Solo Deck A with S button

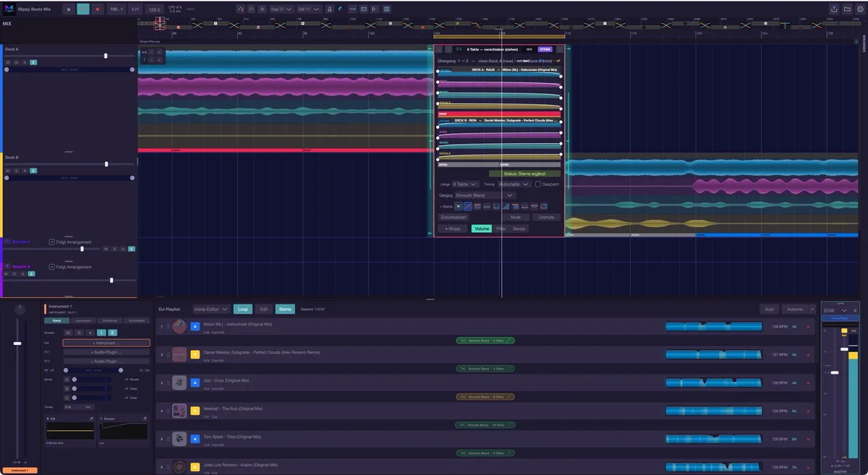16,62
